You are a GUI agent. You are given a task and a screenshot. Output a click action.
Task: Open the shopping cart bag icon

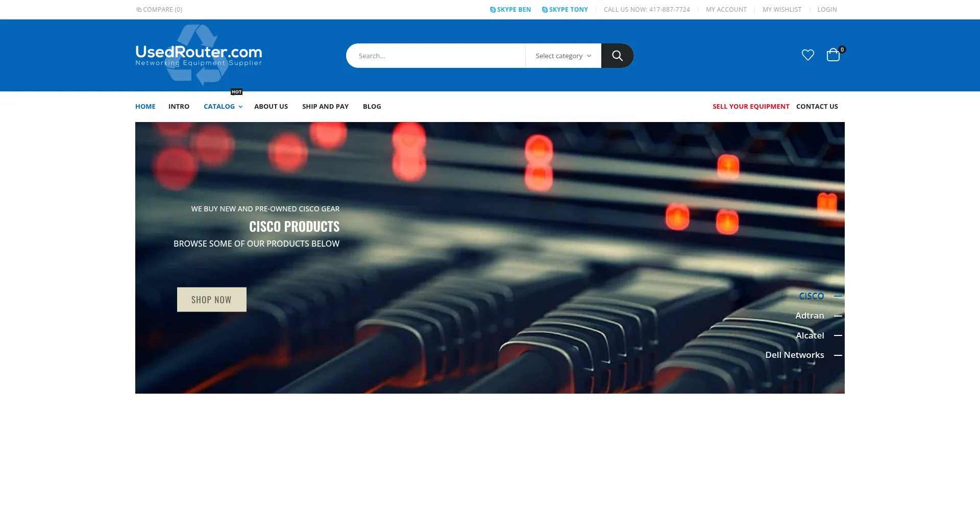click(833, 55)
